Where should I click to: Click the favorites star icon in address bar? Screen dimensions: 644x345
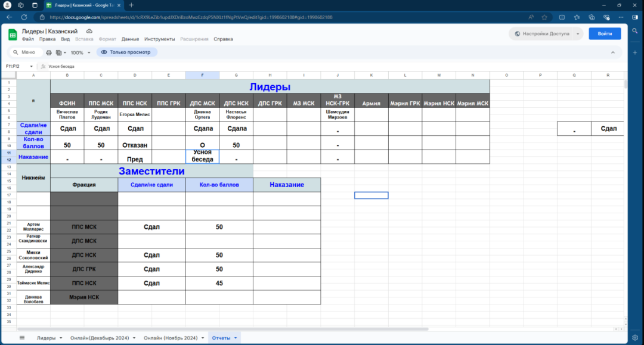tap(544, 17)
